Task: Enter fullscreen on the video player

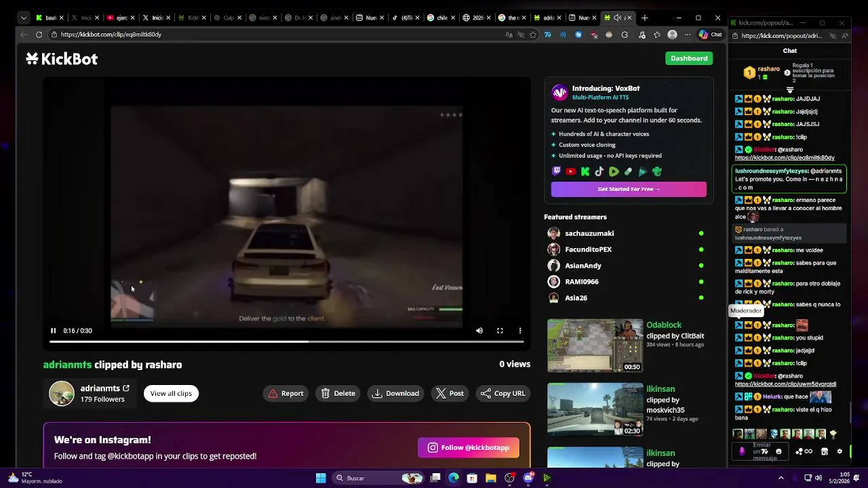Action: tap(500, 331)
